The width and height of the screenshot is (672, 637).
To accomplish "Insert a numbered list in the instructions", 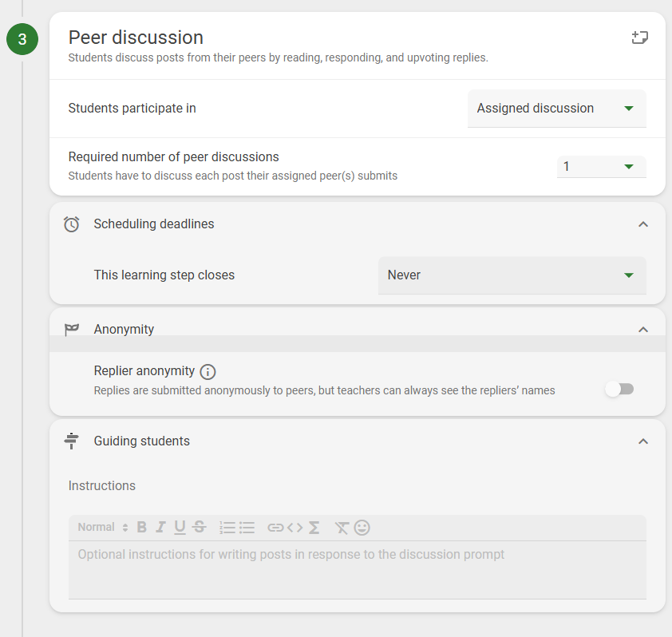I will click(227, 527).
